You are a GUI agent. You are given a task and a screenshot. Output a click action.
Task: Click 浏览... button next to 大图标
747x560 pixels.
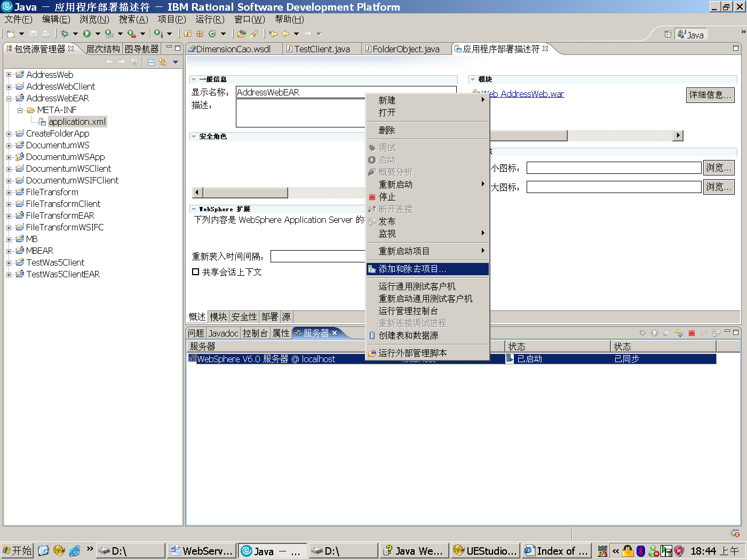[719, 187]
